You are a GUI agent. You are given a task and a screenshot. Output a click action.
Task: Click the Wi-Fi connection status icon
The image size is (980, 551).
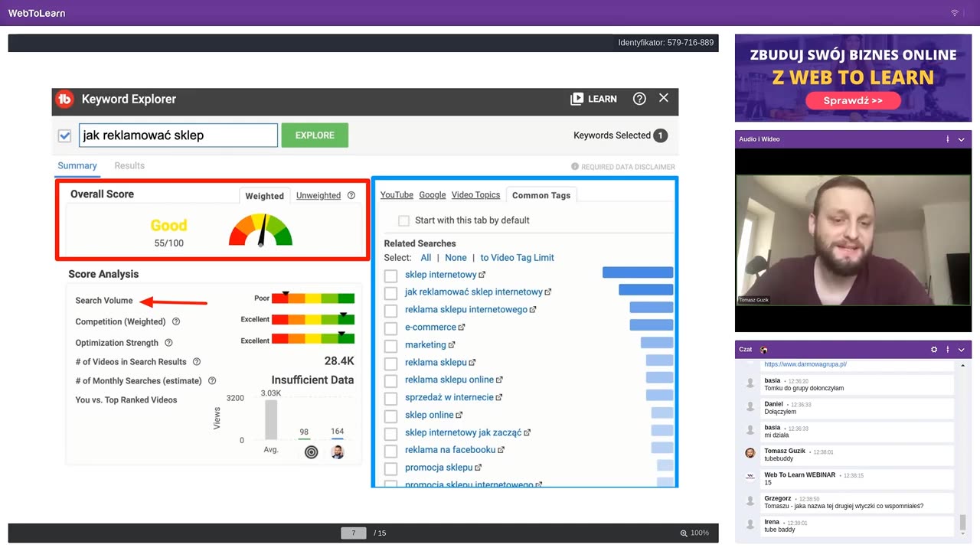[x=955, y=13]
